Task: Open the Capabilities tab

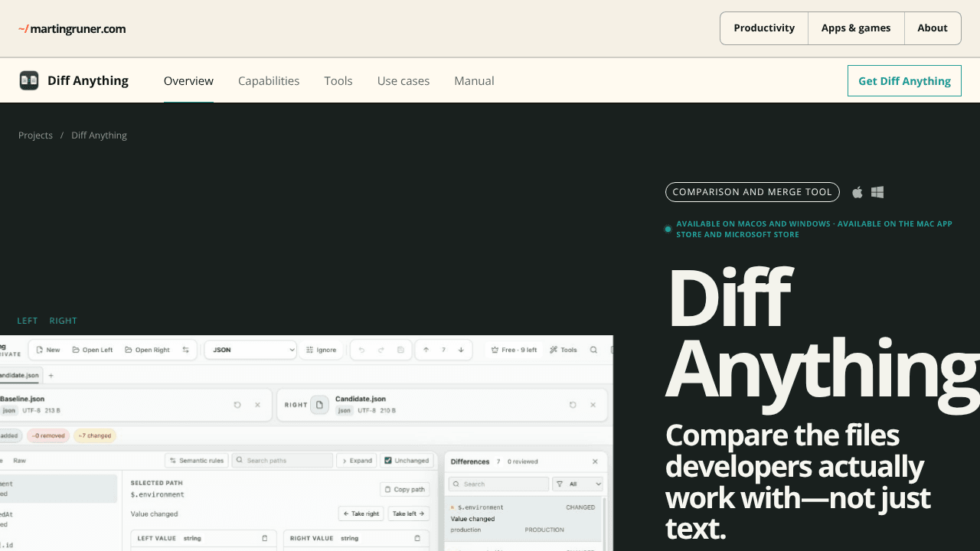Action: [x=269, y=80]
